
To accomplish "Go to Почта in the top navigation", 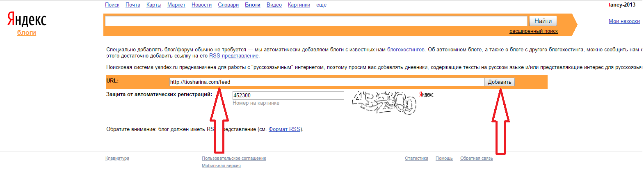I will coord(133,5).
